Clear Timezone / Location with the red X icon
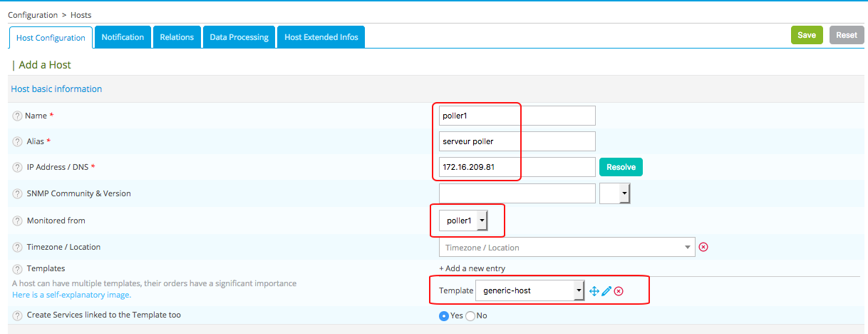 703,247
